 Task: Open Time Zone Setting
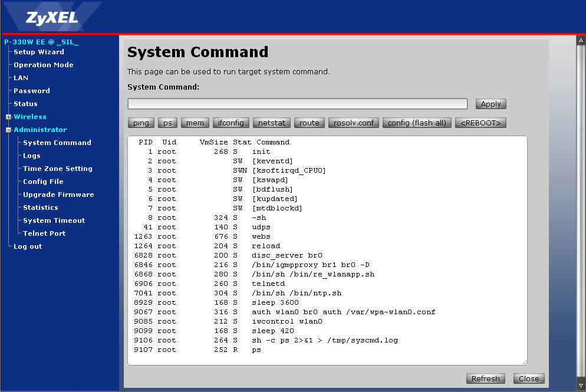pos(58,169)
